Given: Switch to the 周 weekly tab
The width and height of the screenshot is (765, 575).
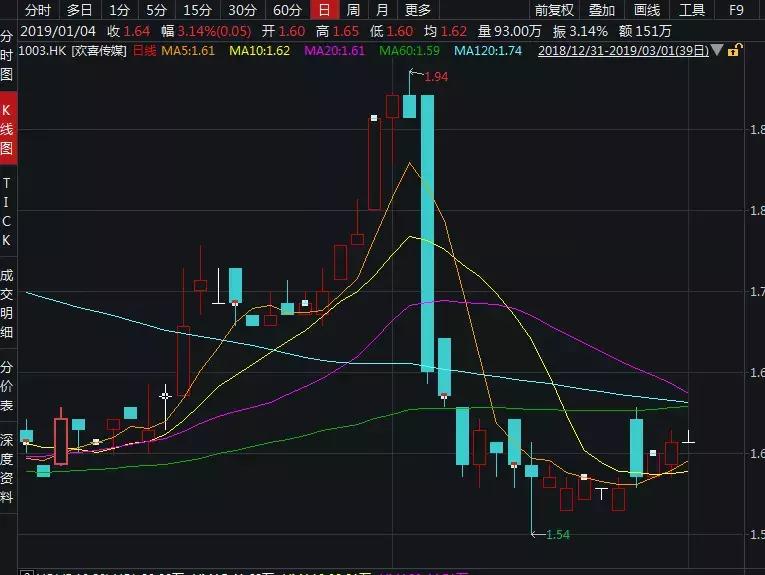Looking at the screenshot, I should pyautogui.click(x=353, y=9).
